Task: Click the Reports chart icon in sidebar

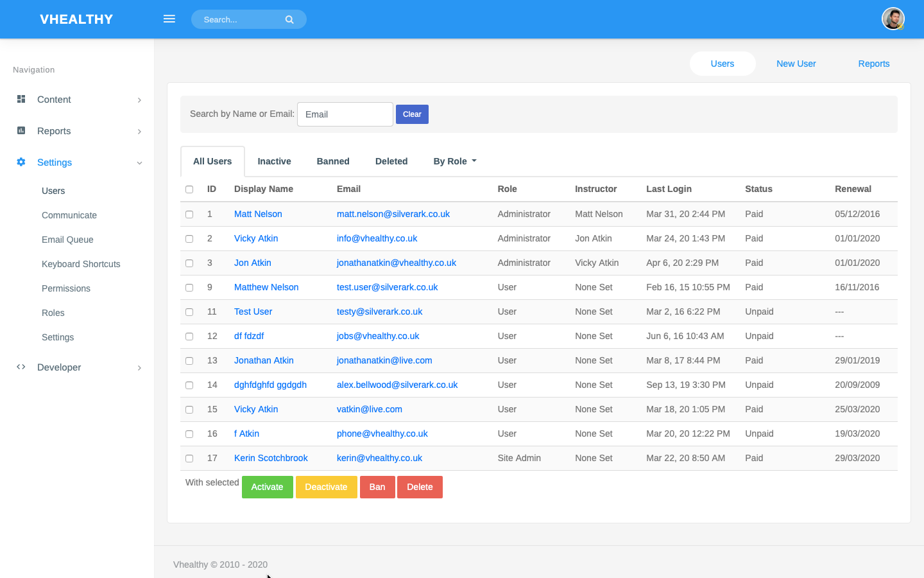Action: (21, 130)
